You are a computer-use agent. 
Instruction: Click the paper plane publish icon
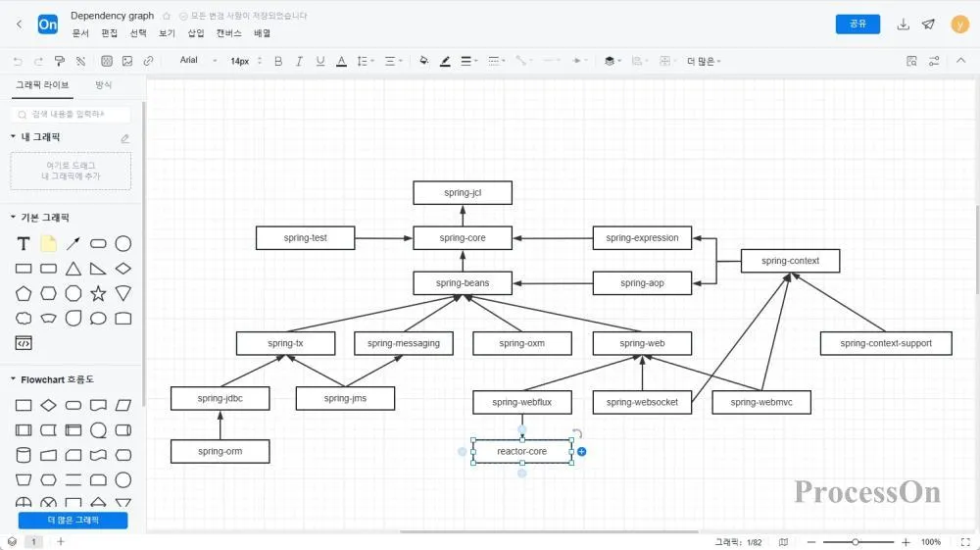[929, 25]
